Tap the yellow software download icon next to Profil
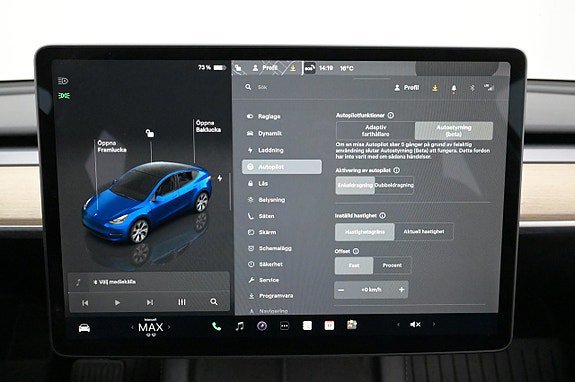The height and width of the screenshot is (382, 575). 435,88
